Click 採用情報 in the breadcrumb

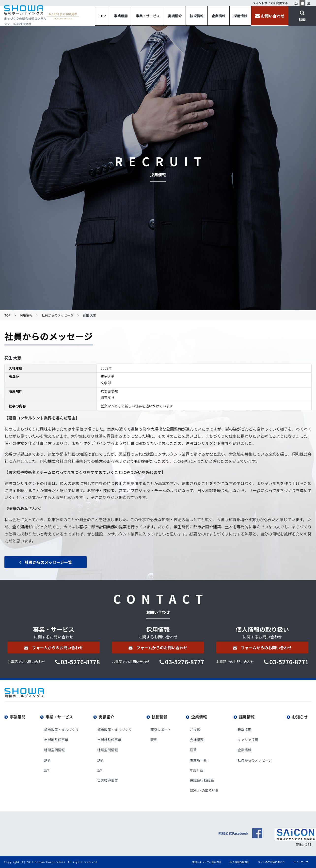point(26,315)
